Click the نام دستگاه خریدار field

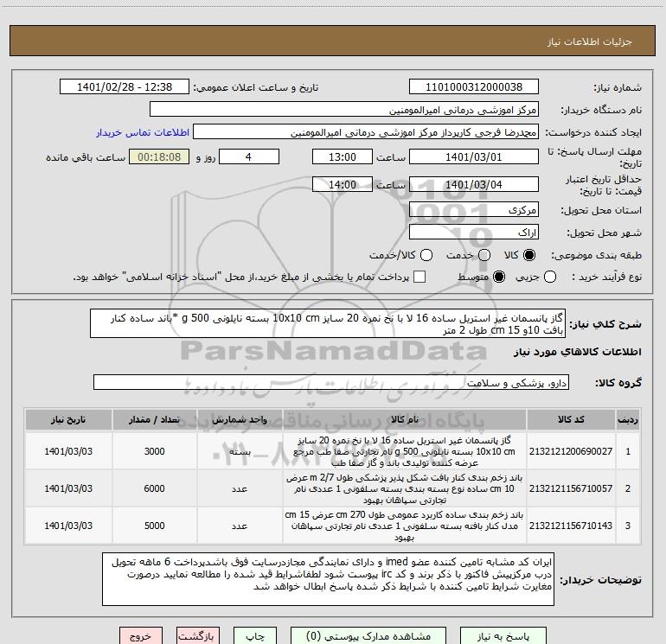(344, 110)
